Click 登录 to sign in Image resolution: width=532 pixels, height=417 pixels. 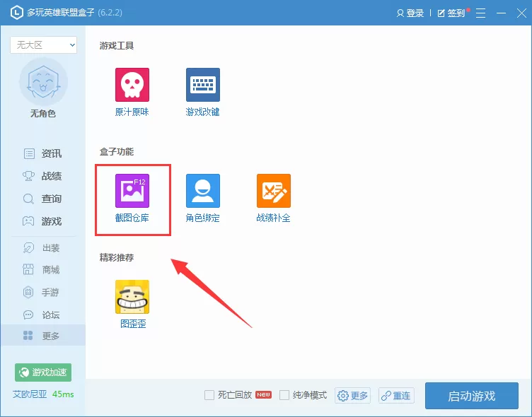coord(410,13)
